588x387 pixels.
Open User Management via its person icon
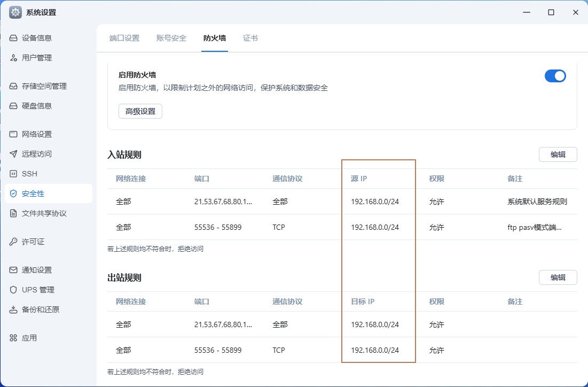[13, 58]
